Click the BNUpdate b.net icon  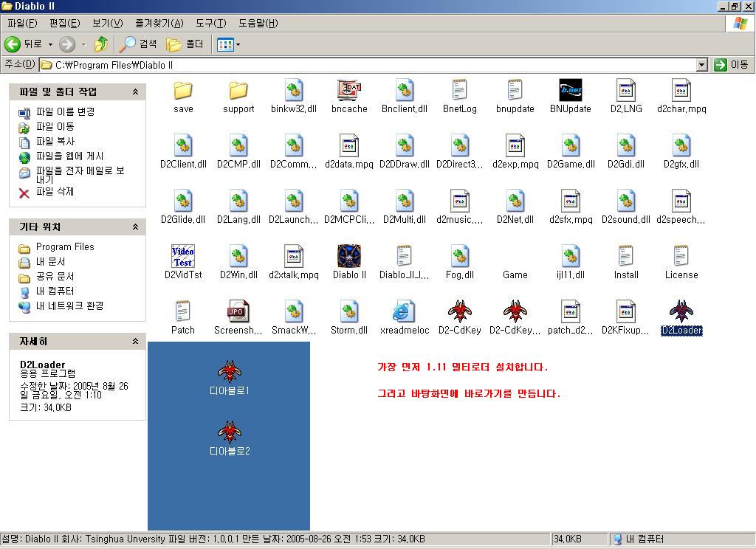pyautogui.click(x=570, y=91)
